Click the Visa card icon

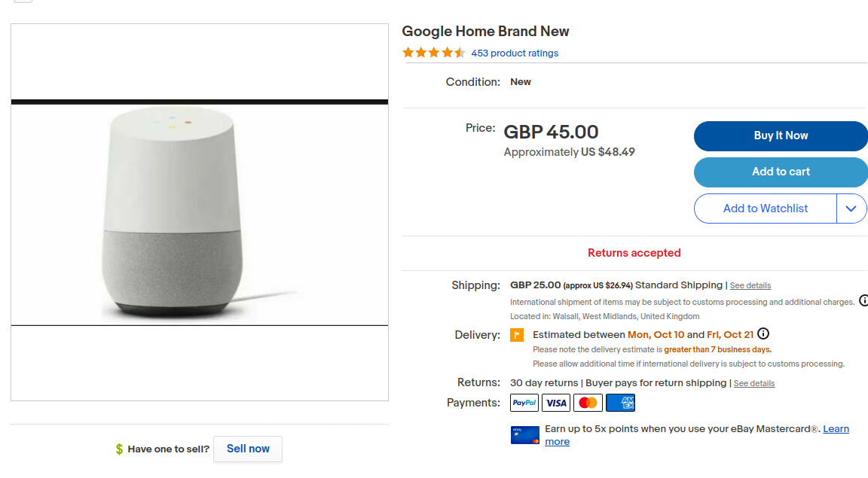(x=556, y=403)
